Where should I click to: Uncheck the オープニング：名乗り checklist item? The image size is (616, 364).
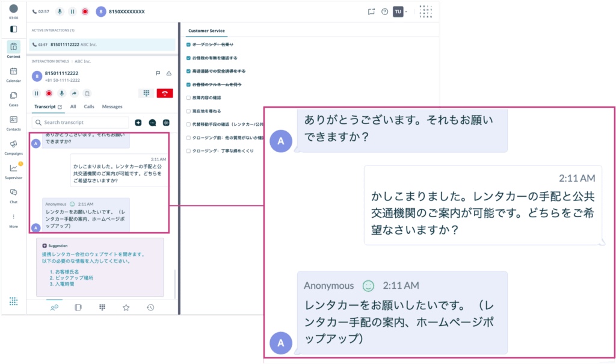point(188,45)
